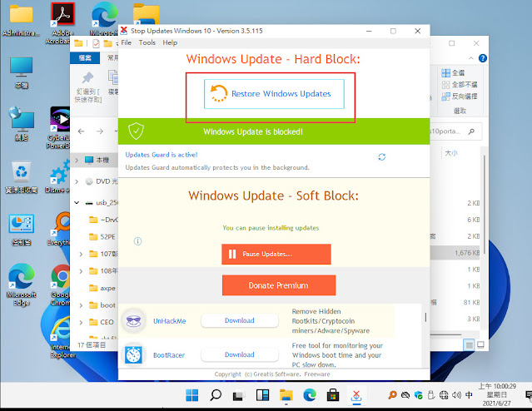
Task: Expand the CEO folder node
Action: (x=81, y=322)
